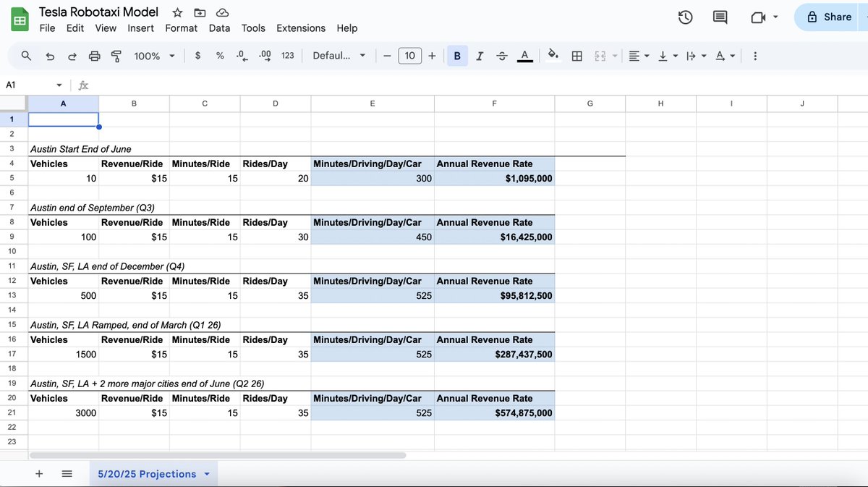Increase decimal places
Viewport: 868px width, 487px height.
265,56
